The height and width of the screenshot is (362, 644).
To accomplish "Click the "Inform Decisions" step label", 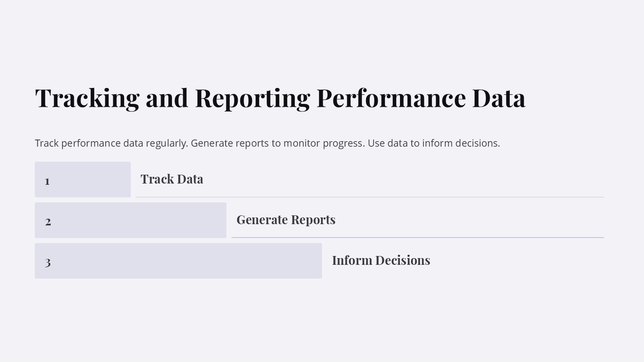I will click(381, 261).
